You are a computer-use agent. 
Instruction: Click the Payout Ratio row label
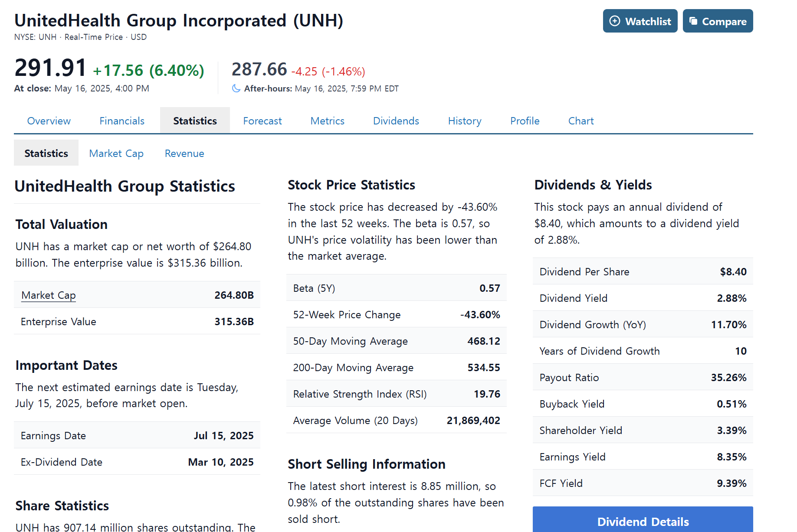point(569,378)
